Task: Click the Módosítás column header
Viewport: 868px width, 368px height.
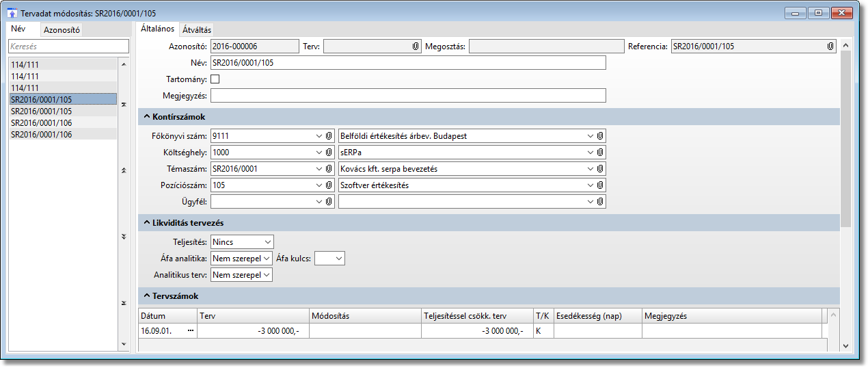Action: tap(365, 315)
